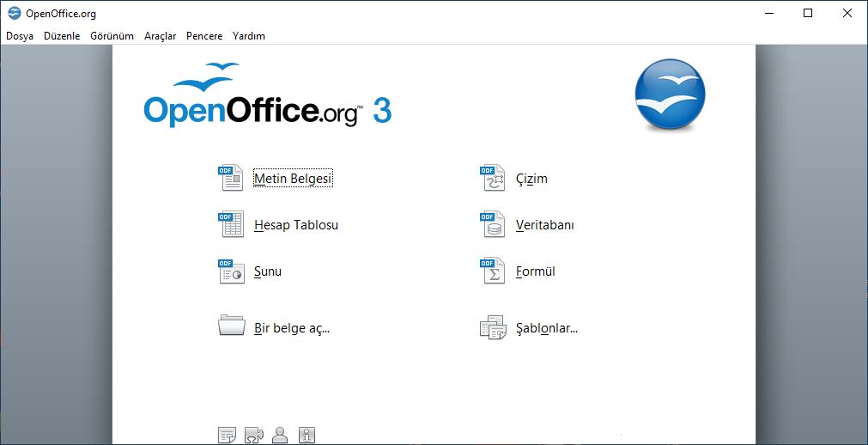Screen dimensions: 868x445
Task: Maximize the OpenOffice.org window
Action: click(808, 13)
